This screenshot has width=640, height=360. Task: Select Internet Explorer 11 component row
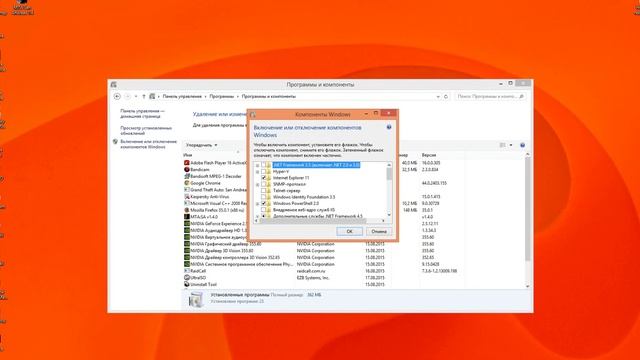pos(291,178)
